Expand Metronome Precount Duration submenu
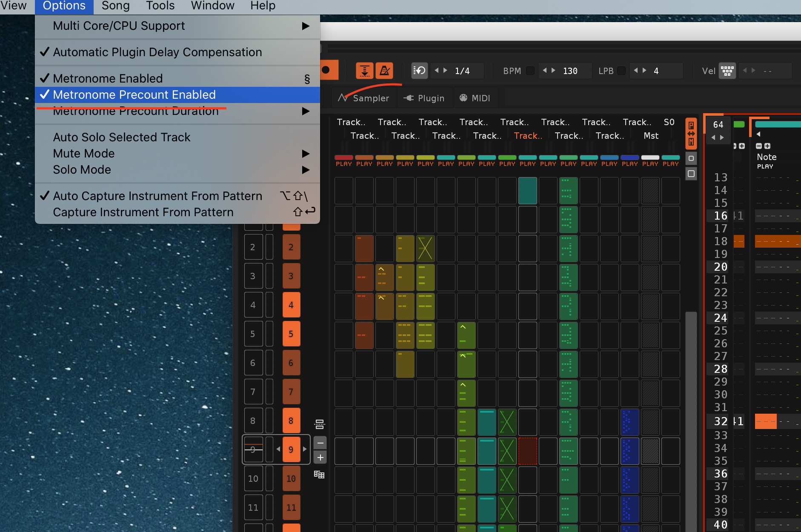The width and height of the screenshot is (801, 532). 177,111
